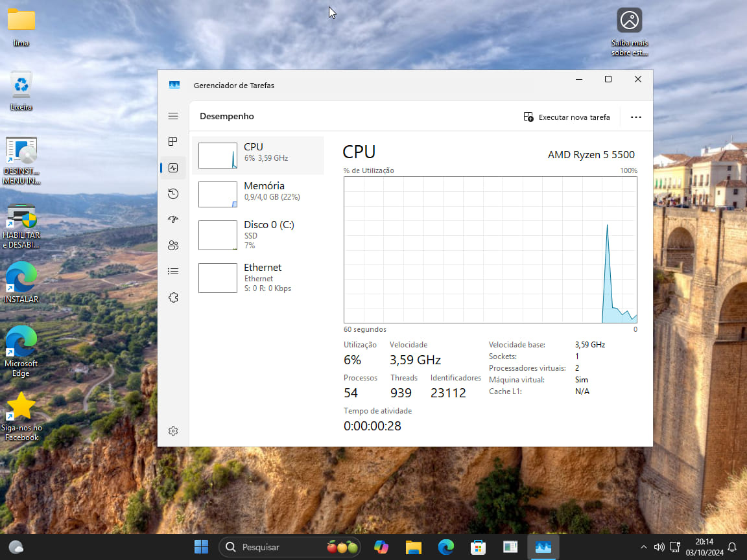The image size is (747, 560).
Task: Open Task Manager settings gear
Action: click(173, 431)
